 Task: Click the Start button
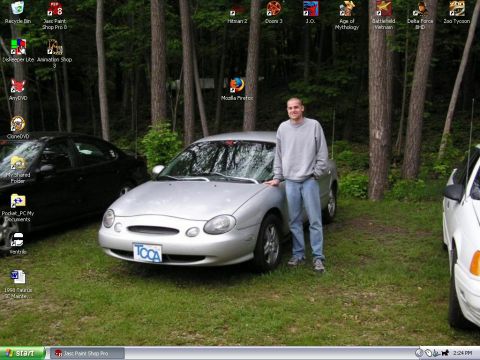coord(22,353)
